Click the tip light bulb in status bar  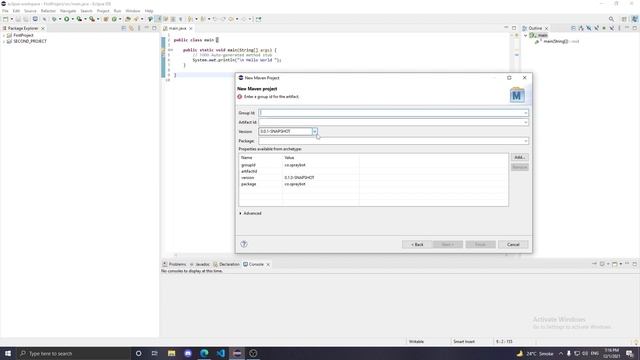pyautogui.click(x=636, y=342)
